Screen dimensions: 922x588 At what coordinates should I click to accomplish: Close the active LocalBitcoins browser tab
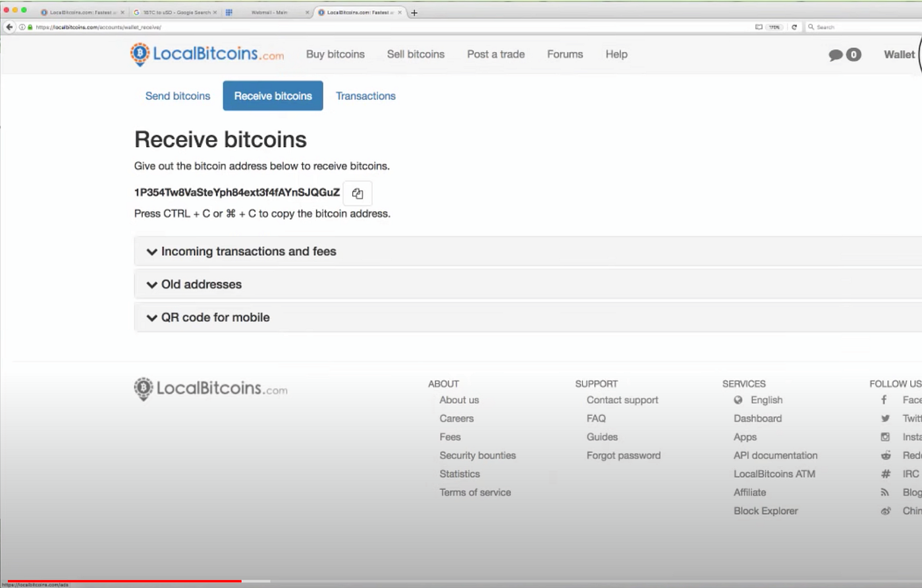pyautogui.click(x=400, y=13)
